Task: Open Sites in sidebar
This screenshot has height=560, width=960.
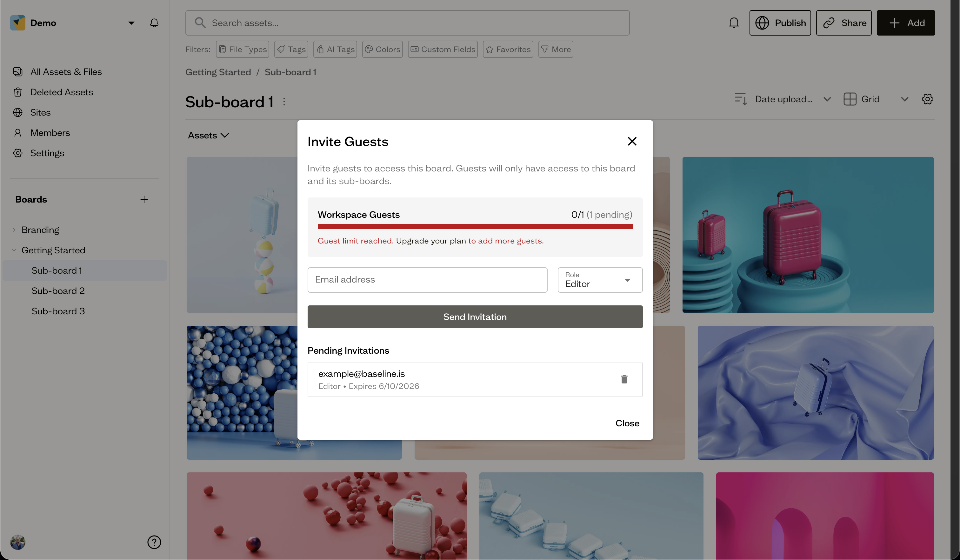Action: point(40,112)
